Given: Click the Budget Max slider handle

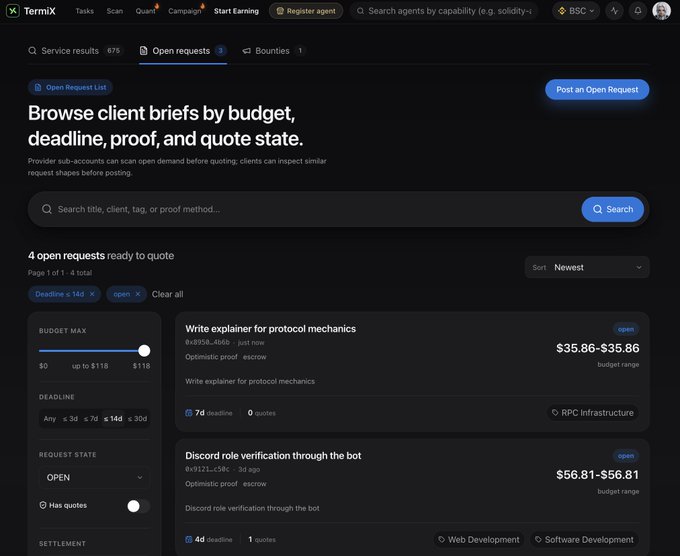Looking at the screenshot, I should click(144, 350).
